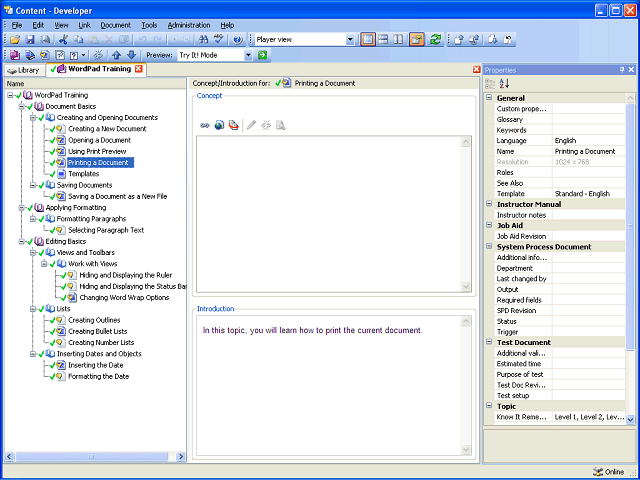Image resolution: width=640 pixels, height=480 pixels.
Task: Open the blue Help question-mark icon
Action: pos(238,40)
